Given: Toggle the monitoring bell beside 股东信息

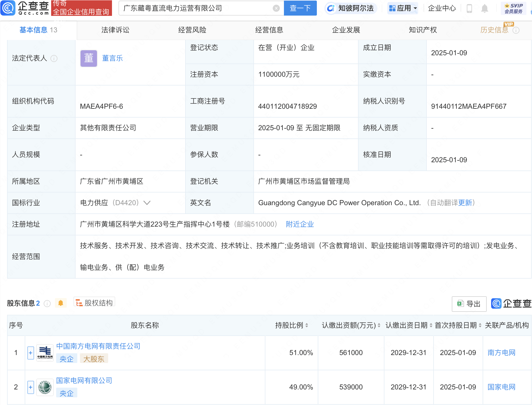Looking at the screenshot, I should [x=61, y=303].
